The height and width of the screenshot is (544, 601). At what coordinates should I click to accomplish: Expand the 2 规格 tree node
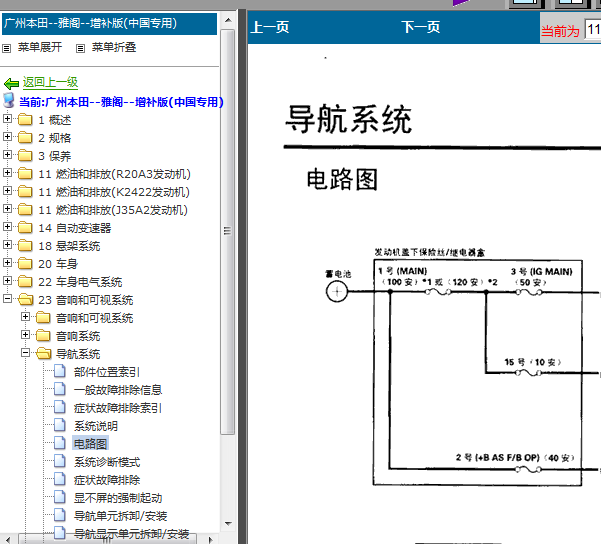click(7, 136)
